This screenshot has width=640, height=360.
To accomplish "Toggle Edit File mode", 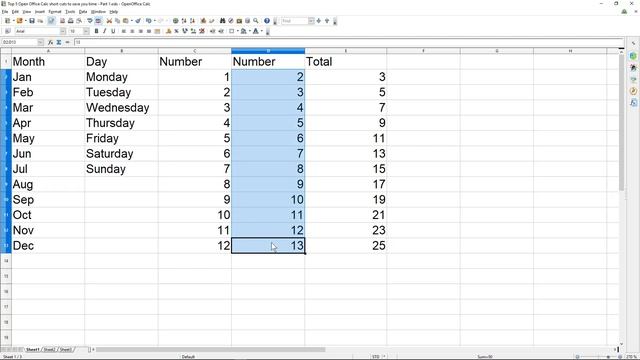I will (x=51, y=21).
